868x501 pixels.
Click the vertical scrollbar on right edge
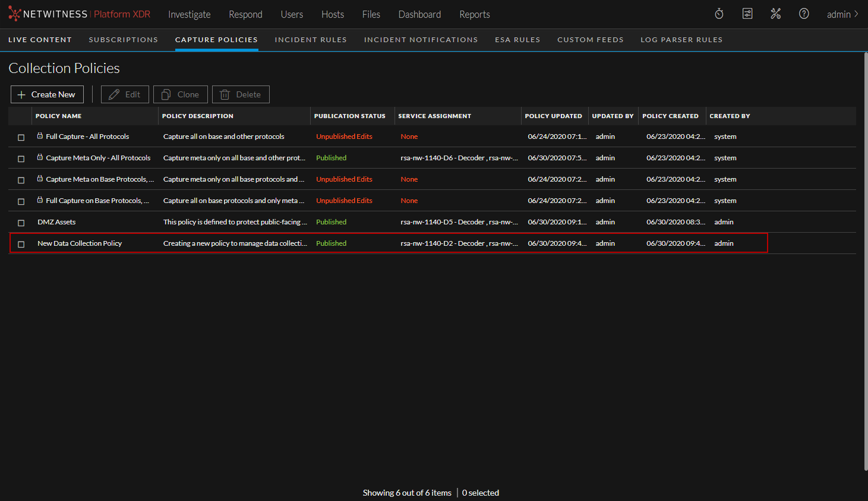tap(866, 261)
